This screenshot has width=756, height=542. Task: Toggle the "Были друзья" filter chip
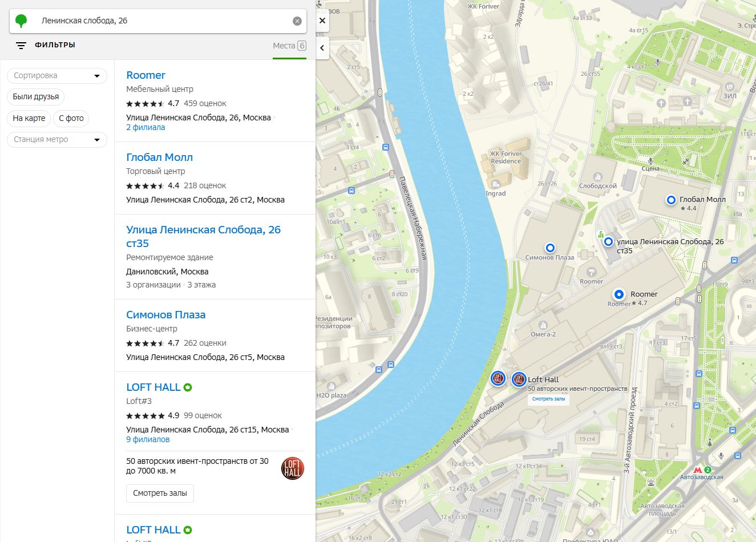[36, 97]
